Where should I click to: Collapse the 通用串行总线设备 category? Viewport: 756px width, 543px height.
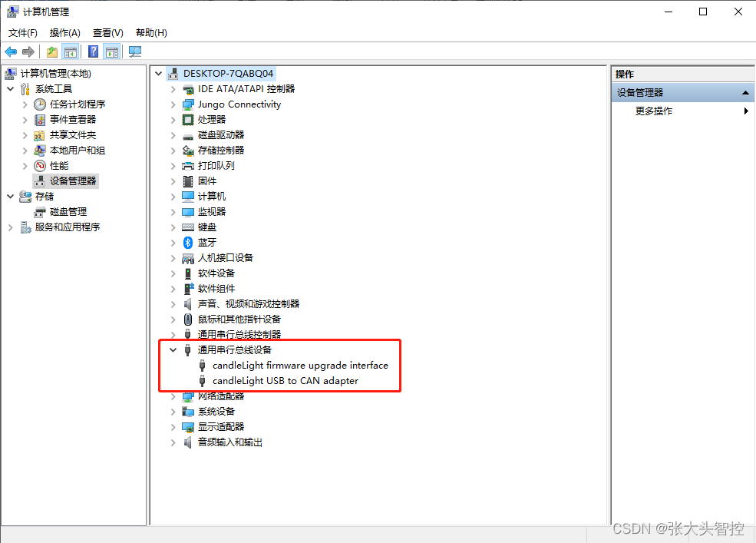click(173, 350)
